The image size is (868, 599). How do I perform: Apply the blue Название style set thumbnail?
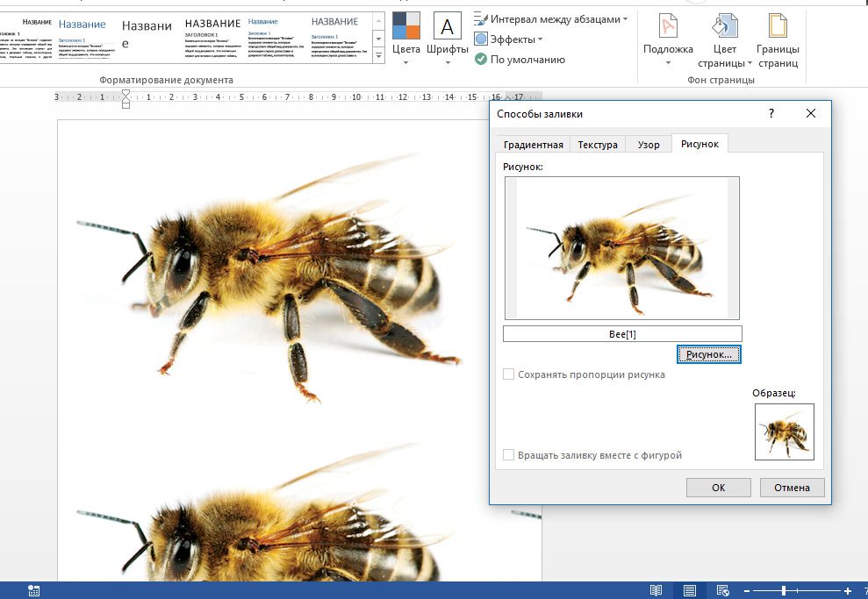(x=88, y=38)
